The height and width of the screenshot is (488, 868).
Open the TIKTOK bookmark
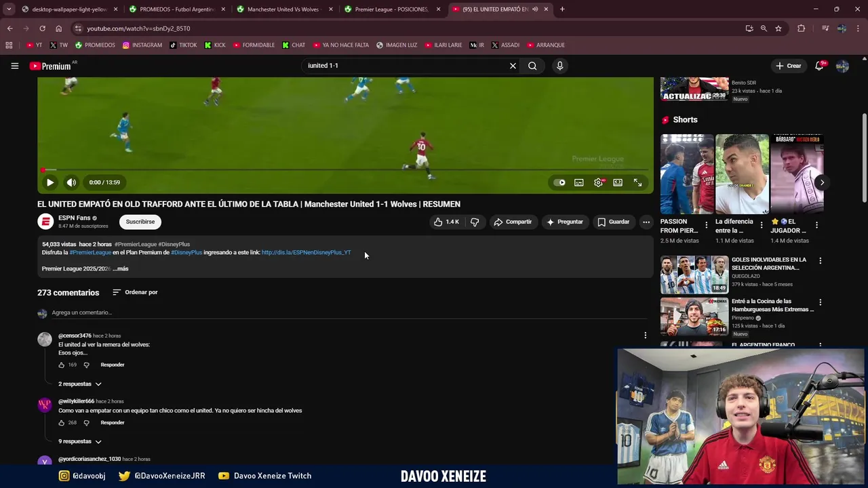coord(183,45)
